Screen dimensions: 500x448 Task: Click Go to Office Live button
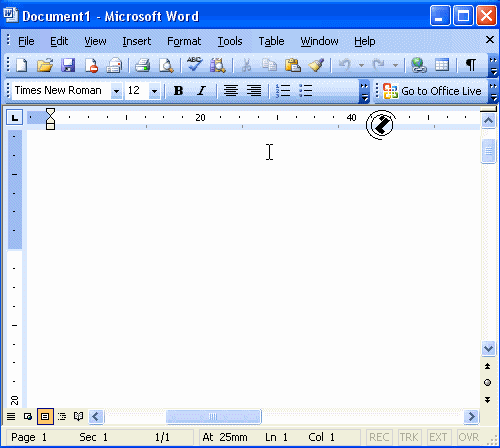(x=432, y=91)
